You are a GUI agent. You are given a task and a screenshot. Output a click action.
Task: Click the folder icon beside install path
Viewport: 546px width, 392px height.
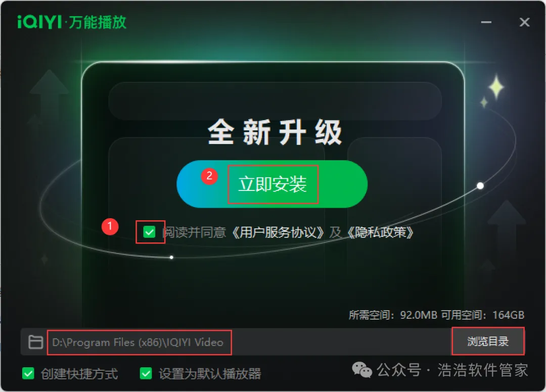pos(35,342)
